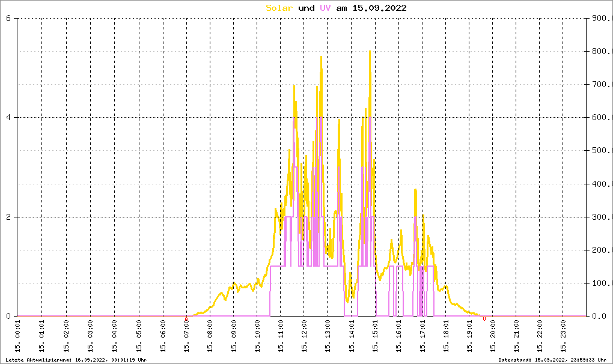Click the time label '15. 21:00'
Viewport: 613px width, 364px height.
click(516, 336)
